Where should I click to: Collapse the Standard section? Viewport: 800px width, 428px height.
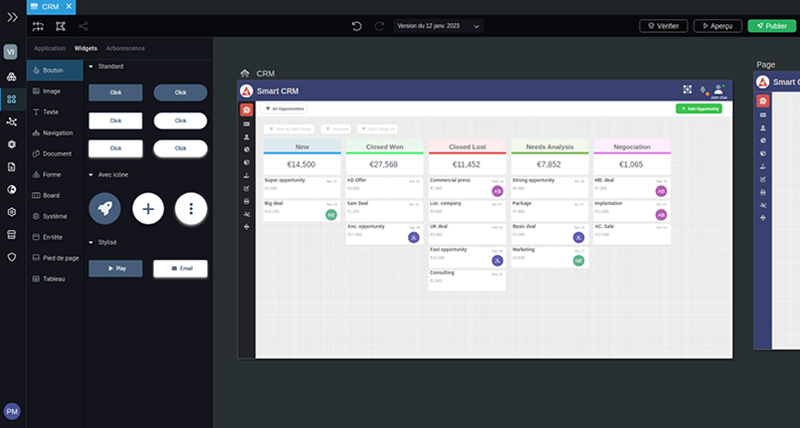pyautogui.click(x=91, y=66)
